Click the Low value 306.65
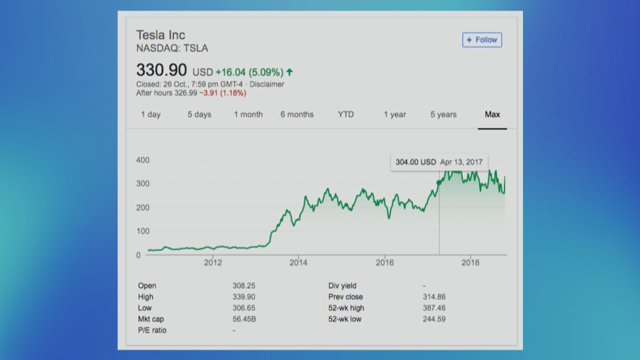 [244, 308]
